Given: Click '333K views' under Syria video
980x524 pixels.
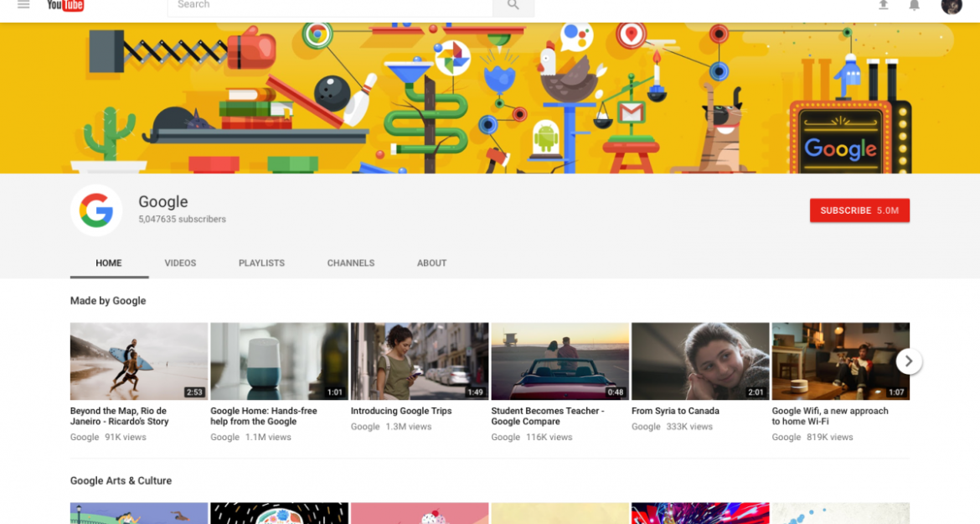Looking at the screenshot, I should click(x=689, y=427).
